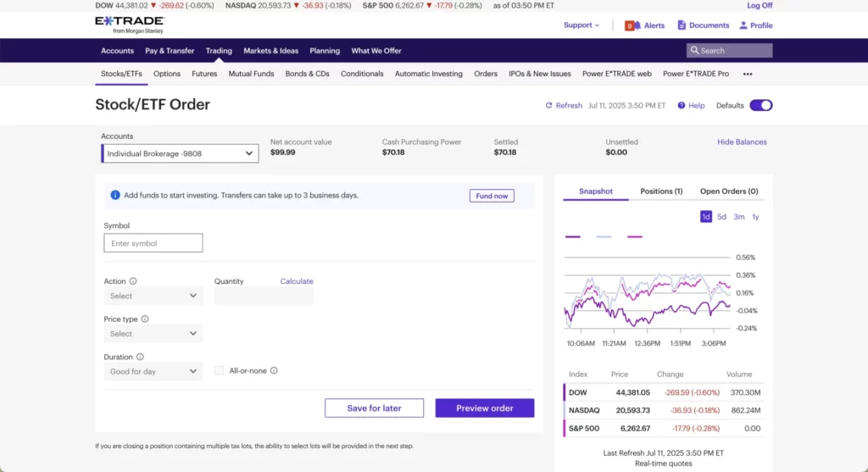Go to the Options tab
This screenshot has height=472, width=868.
167,74
